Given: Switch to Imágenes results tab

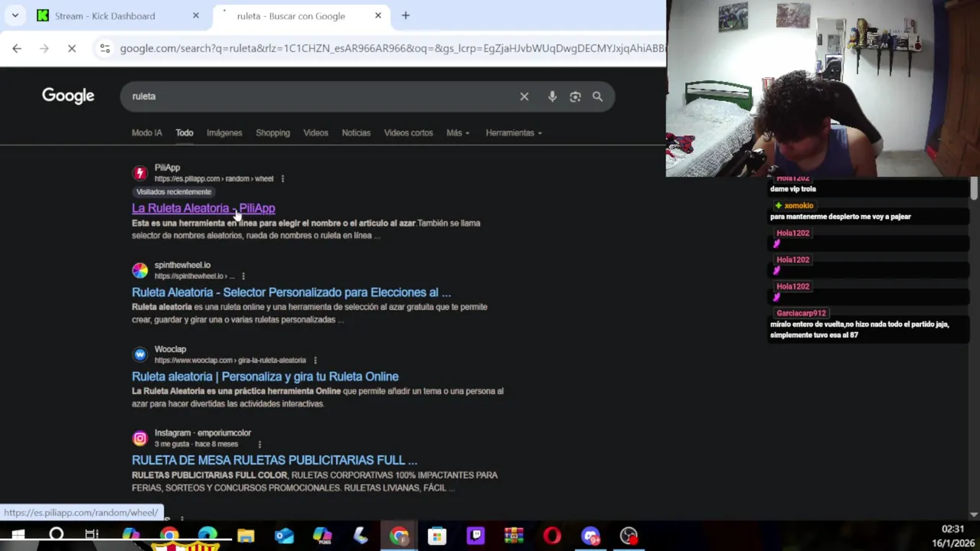Looking at the screenshot, I should tap(224, 132).
